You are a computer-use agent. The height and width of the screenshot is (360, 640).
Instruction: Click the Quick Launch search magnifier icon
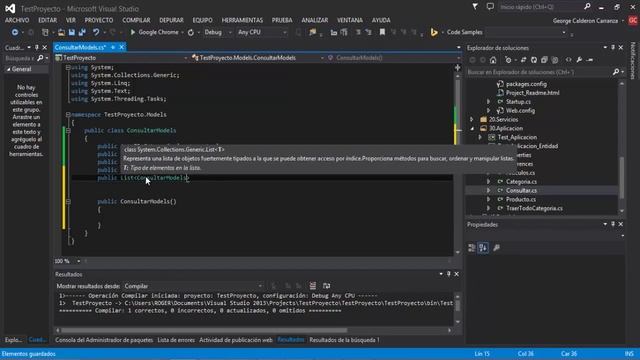[x=587, y=7]
